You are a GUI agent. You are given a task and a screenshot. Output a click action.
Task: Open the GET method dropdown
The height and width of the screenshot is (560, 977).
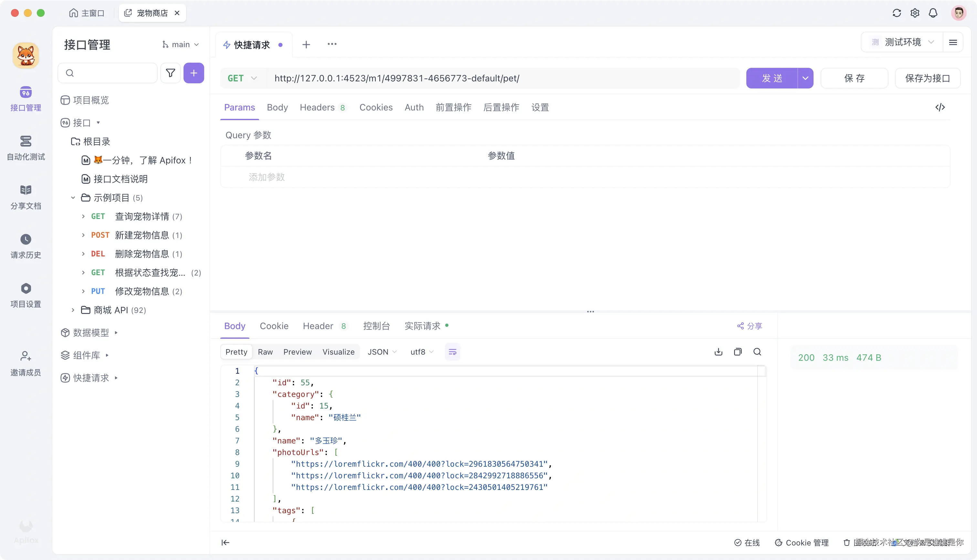point(242,78)
